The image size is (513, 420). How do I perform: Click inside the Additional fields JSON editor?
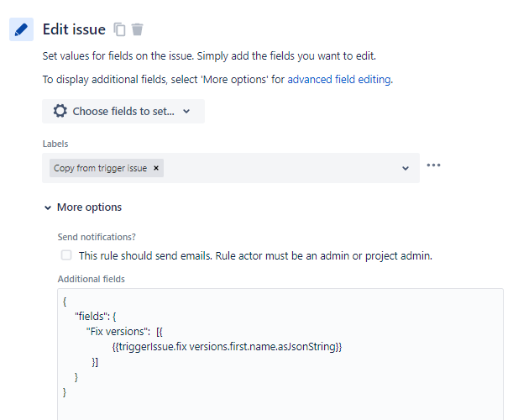coord(280,354)
